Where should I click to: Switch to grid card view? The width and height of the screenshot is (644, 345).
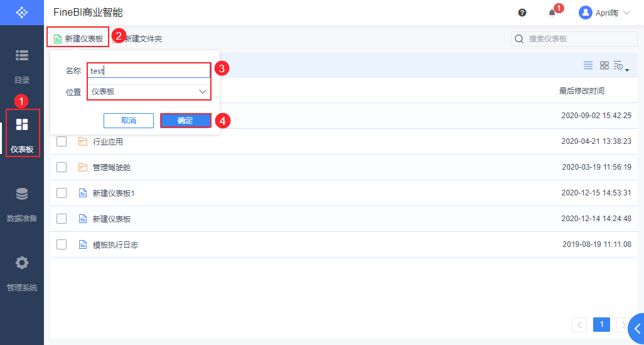(x=604, y=65)
